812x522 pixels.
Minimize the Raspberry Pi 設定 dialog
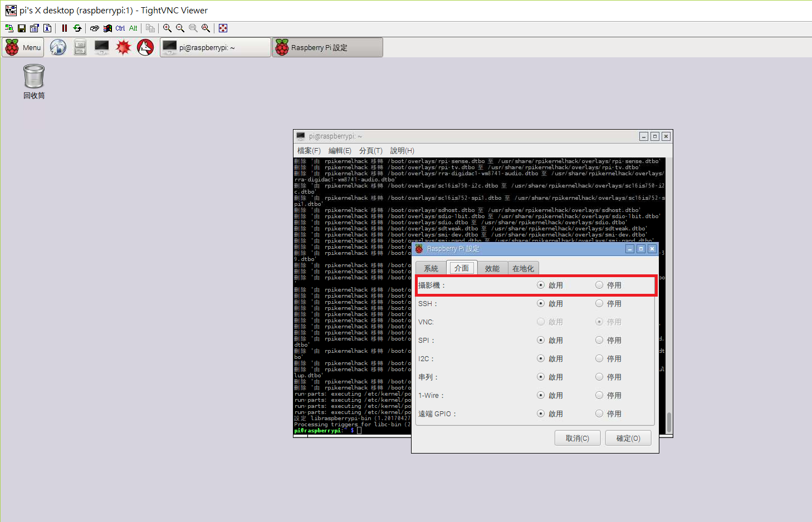pos(630,249)
